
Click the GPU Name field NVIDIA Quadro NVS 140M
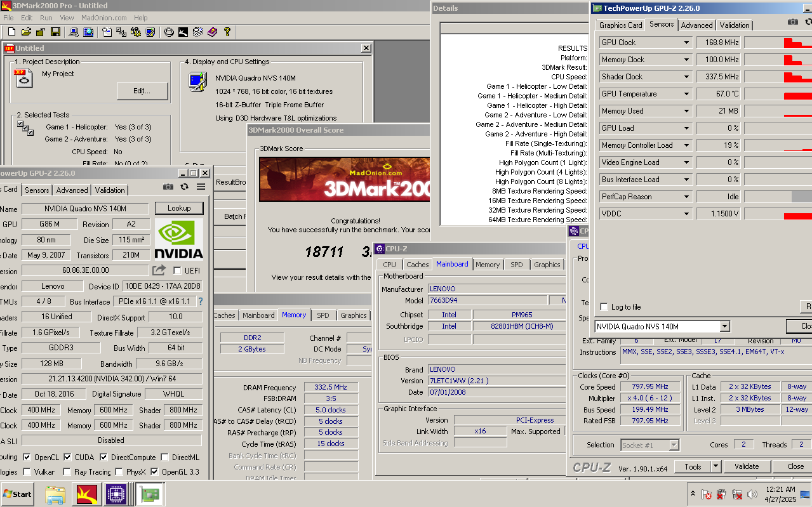[85, 208]
